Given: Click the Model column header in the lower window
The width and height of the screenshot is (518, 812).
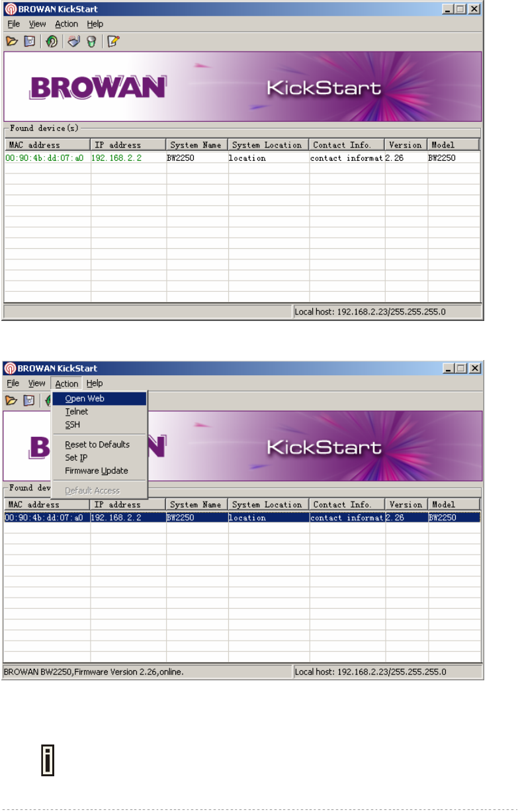Looking at the screenshot, I should point(454,505).
